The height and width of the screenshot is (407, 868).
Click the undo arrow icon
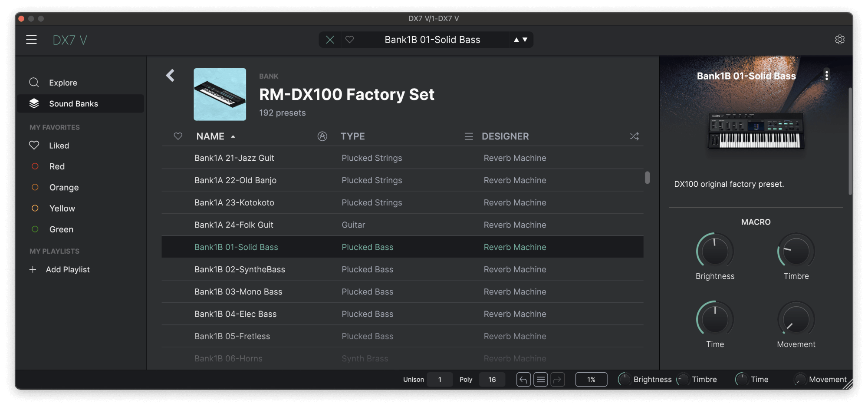click(523, 379)
